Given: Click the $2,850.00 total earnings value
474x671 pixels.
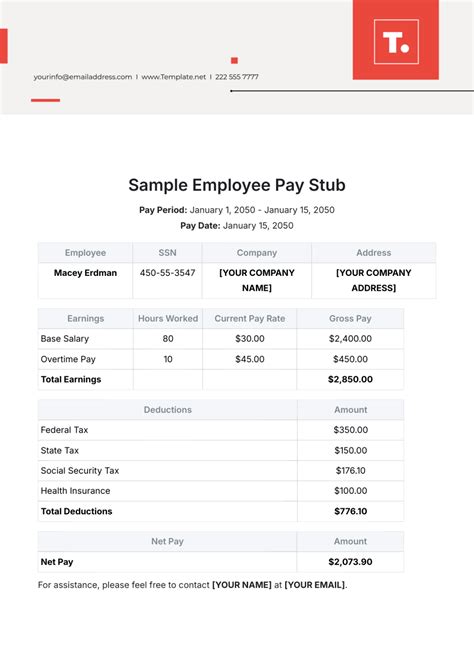Looking at the screenshot, I should coord(350,380).
